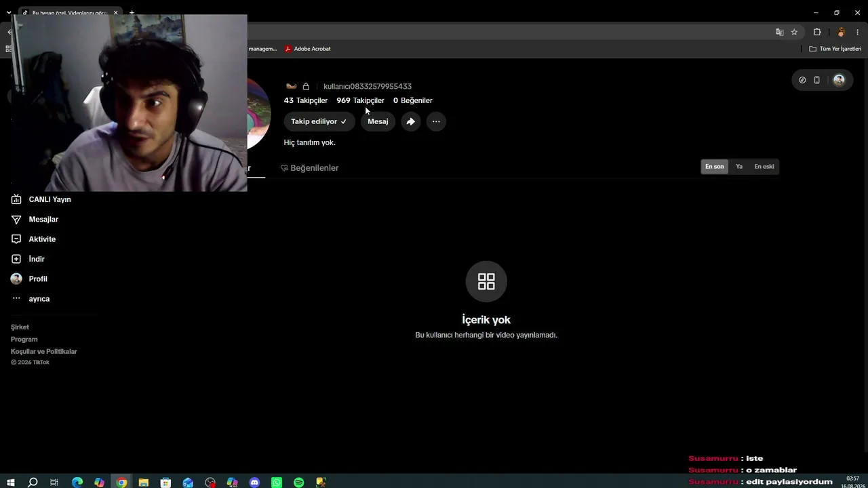Sort videos by the Ya option
Viewport: 868px width, 488px height.
pos(739,167)
